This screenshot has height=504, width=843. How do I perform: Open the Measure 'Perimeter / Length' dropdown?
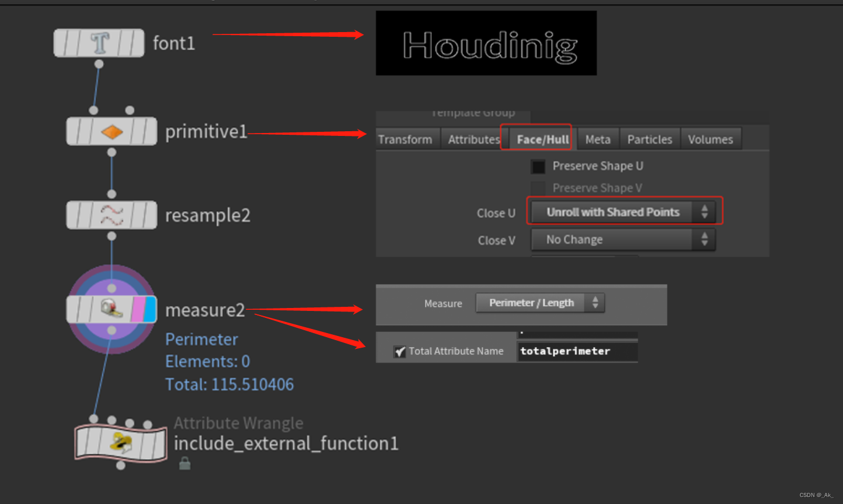[x=539, y=302]
